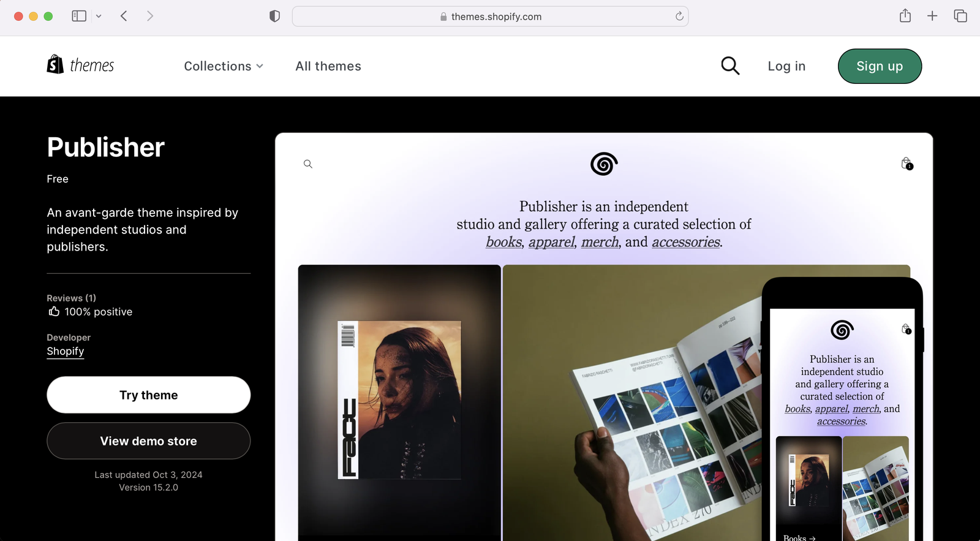This screenshot has height=541, width=980.
Task: Click the accessories link in desktop preview
Action: pyautogui.click(x=686, y=242)
